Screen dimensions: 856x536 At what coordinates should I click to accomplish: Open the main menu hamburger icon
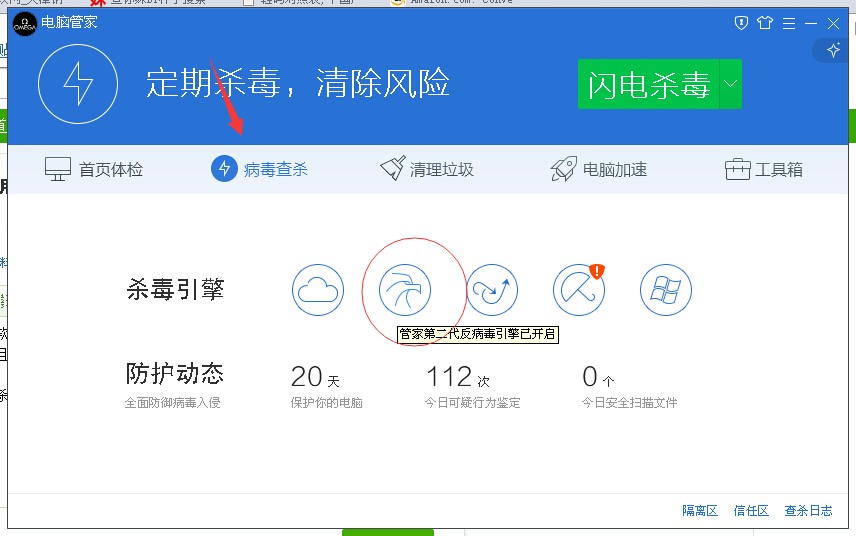coord(788,23)
